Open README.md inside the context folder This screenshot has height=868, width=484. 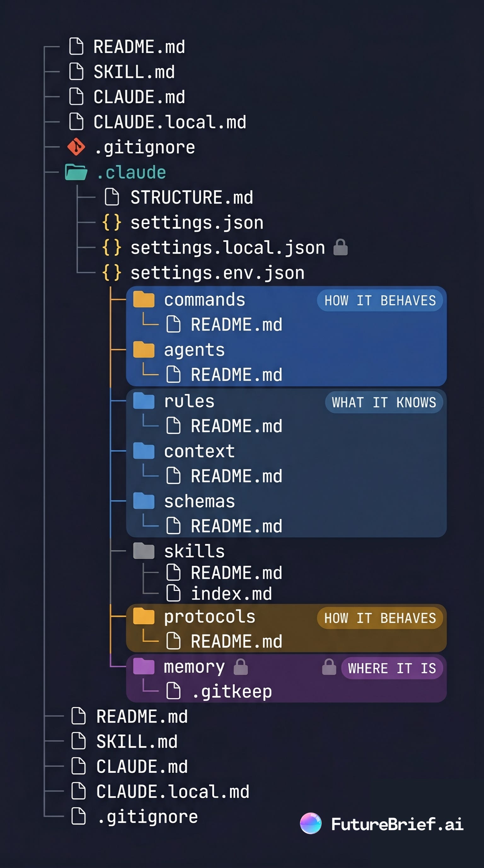pyautogui.click(x=236, y=476)
